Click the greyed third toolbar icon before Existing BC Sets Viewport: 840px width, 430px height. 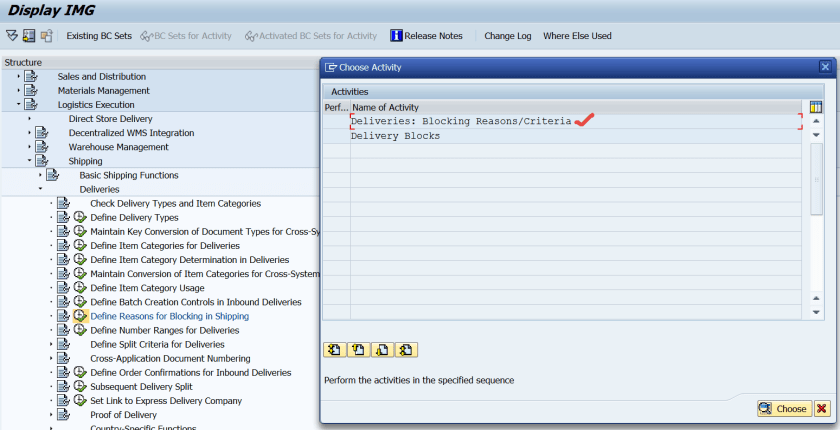click(47, 36)
